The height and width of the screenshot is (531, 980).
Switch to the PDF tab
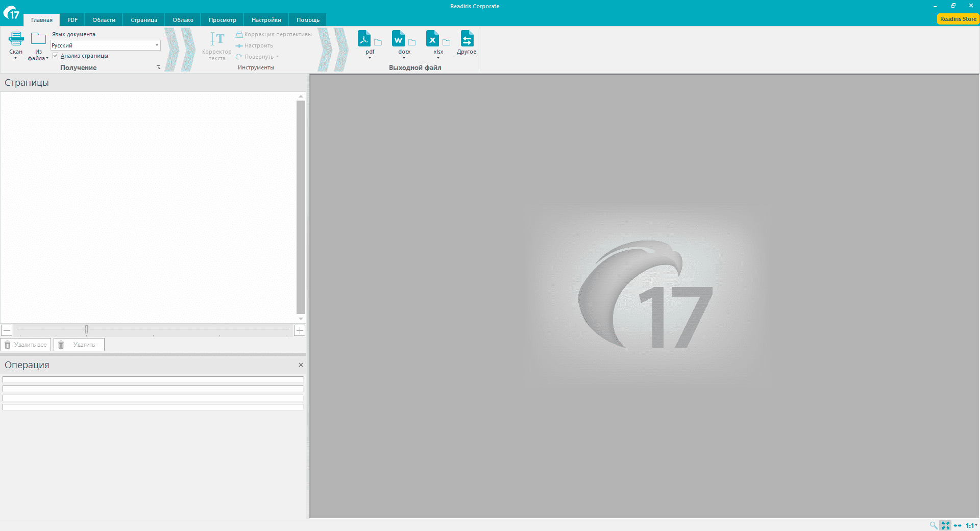[72, 20]
